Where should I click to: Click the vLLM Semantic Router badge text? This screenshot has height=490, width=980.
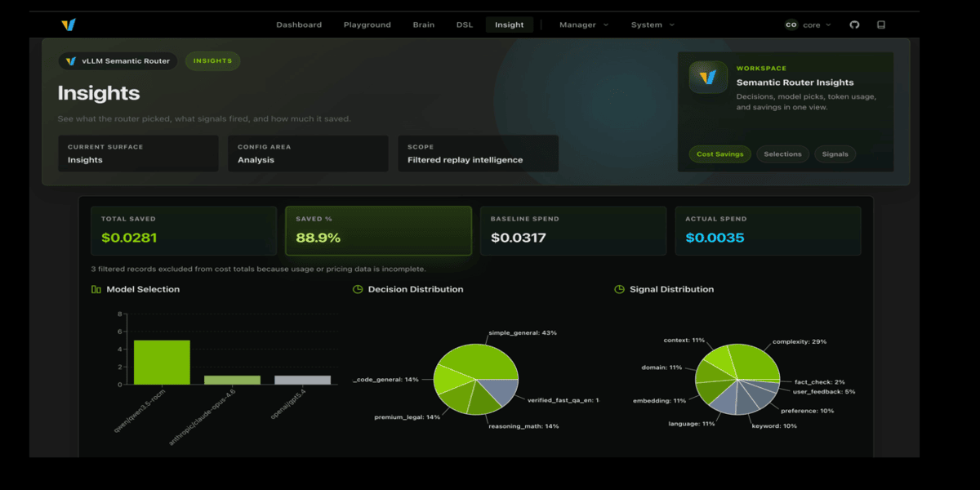pos(126,61)
